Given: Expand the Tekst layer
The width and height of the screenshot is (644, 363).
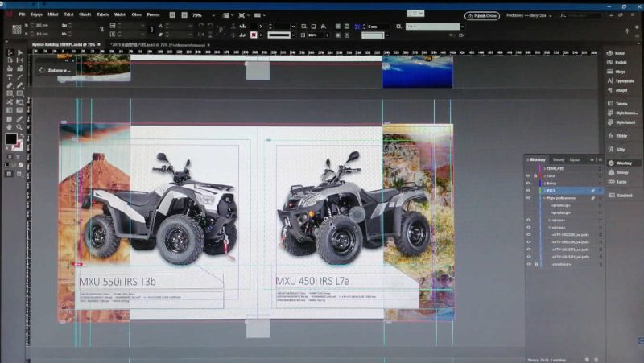Looking at the screenshot, I should point(545,175).
